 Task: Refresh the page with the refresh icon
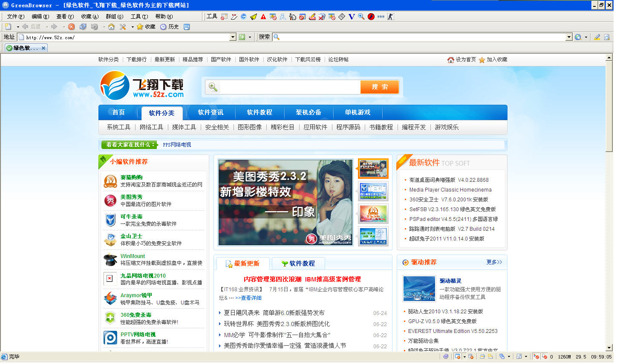[x=83, y=26]
